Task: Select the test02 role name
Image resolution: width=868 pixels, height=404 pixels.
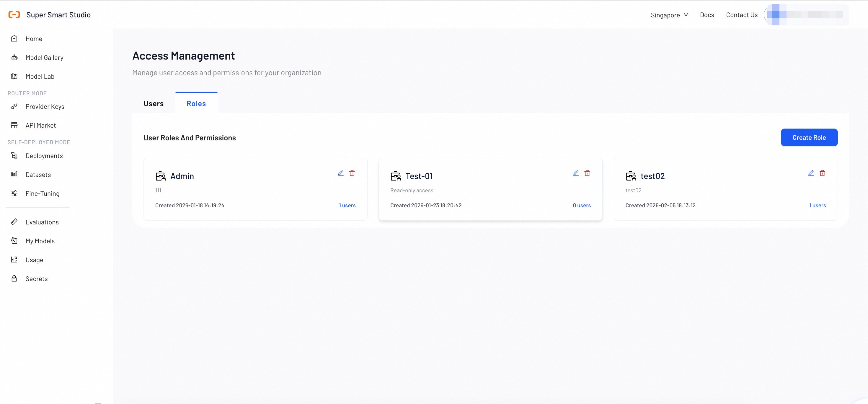Action: 653,176
